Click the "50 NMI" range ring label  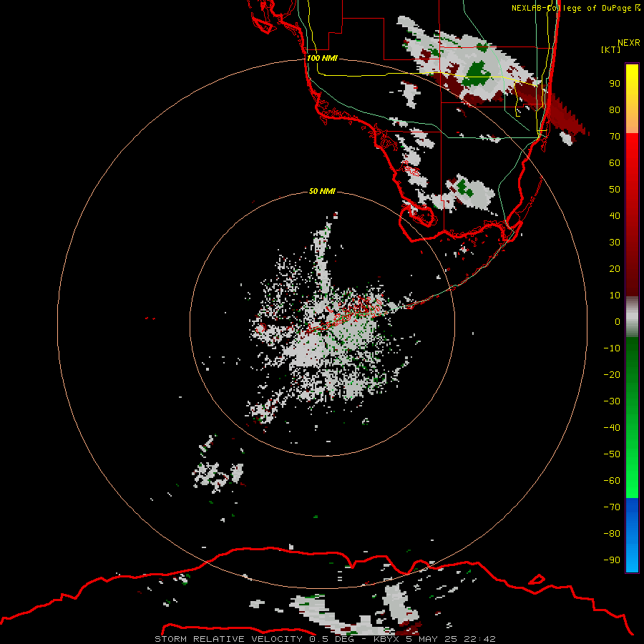(322, 191)
